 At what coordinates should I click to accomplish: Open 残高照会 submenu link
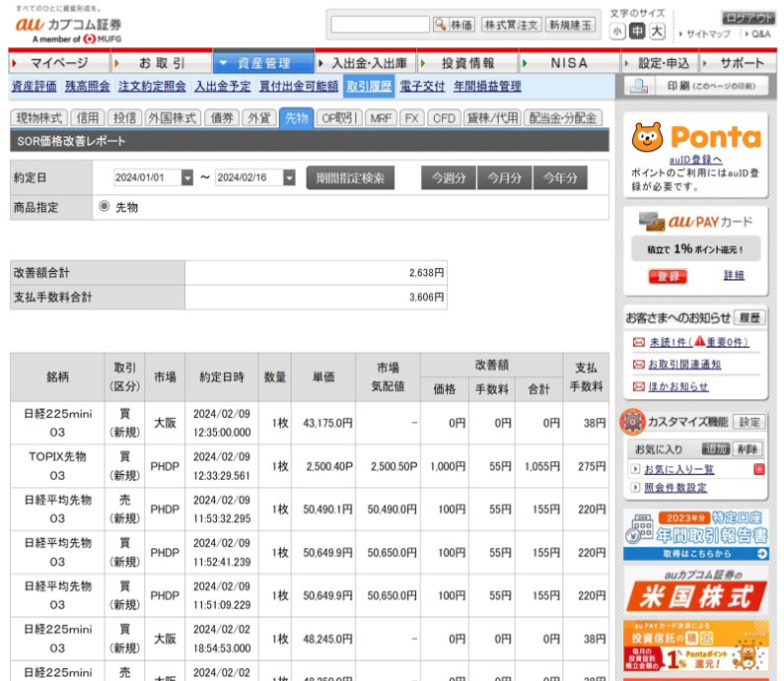point(88,87)
